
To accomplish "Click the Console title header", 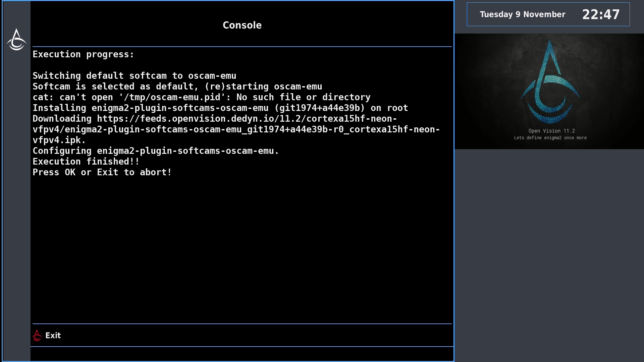I will [242, 25].
